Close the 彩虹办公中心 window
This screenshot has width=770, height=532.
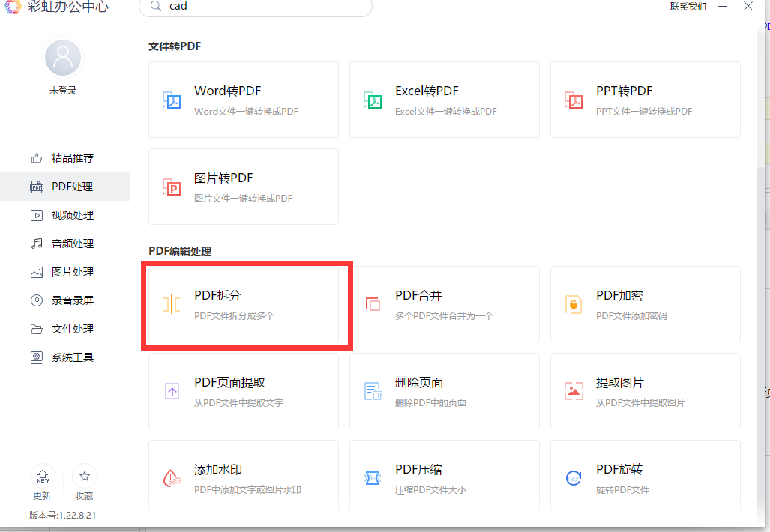click(748, 7)
